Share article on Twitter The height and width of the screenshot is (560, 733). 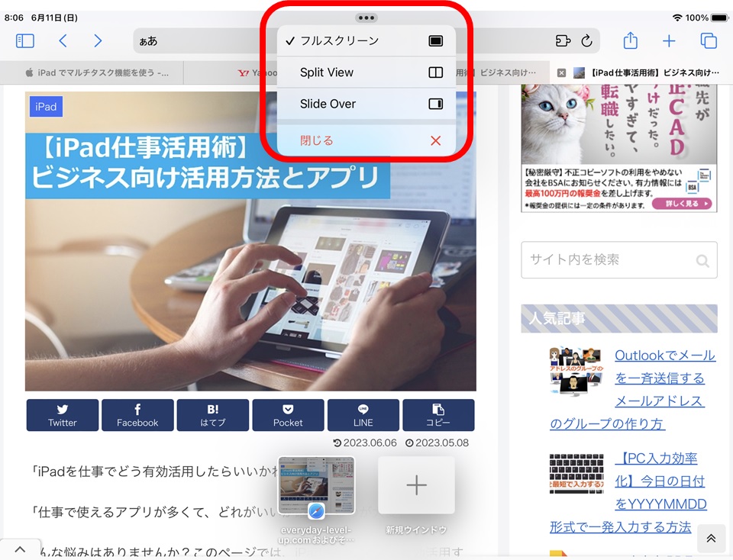tap(62, 415)
